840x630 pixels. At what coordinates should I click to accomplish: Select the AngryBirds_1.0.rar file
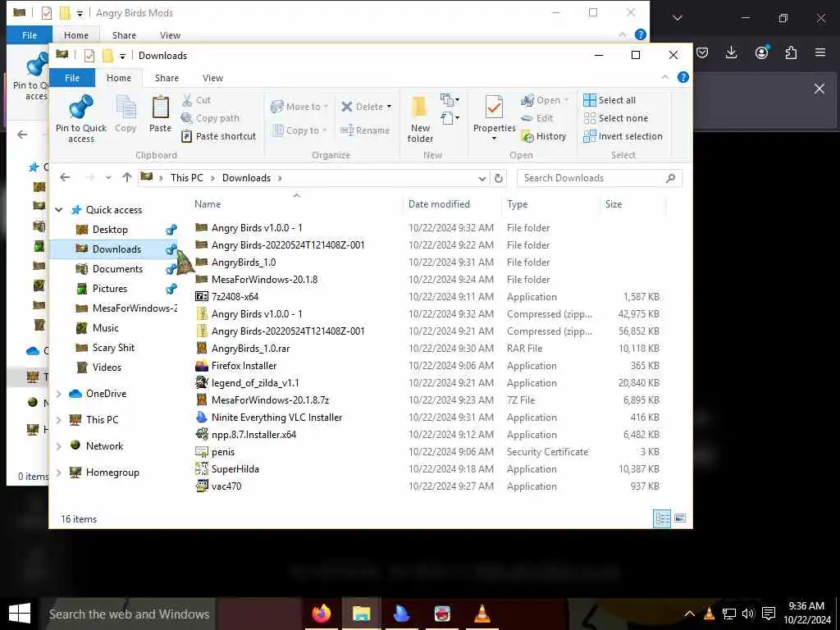pyautogui.click(x=250, y=349)
